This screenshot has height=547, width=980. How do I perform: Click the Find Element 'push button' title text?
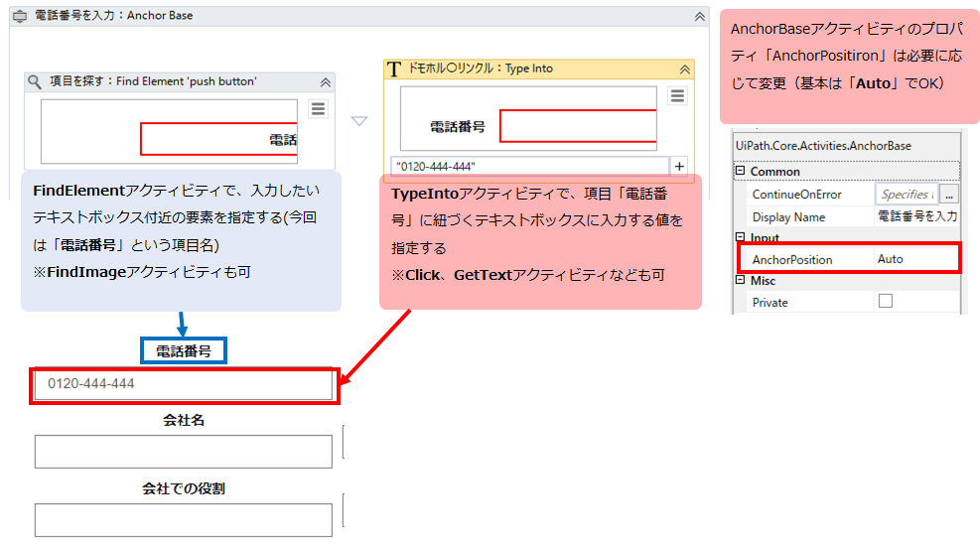[x=153, y=81]
